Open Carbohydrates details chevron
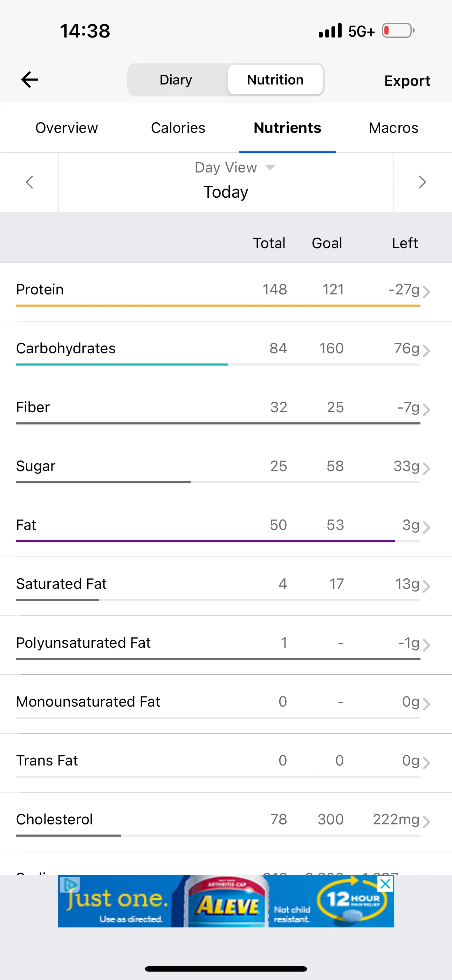 click(426, 351)
